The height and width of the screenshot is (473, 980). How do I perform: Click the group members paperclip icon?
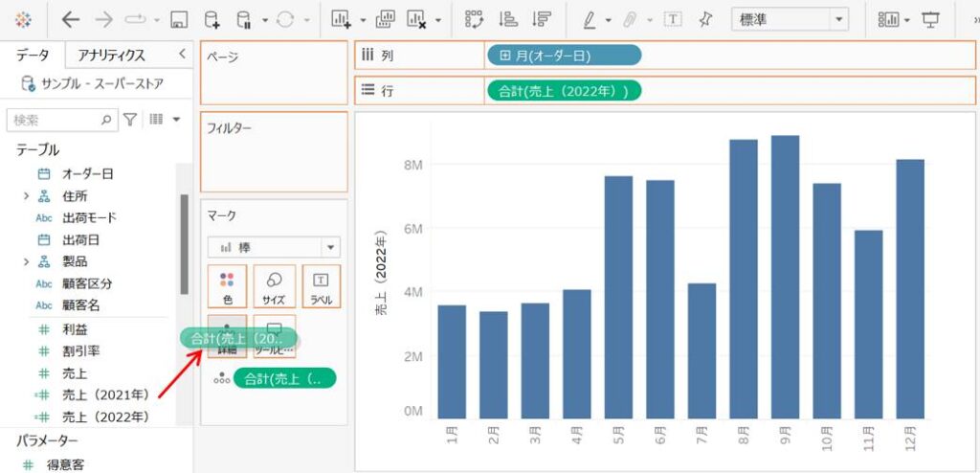[631, 20]
